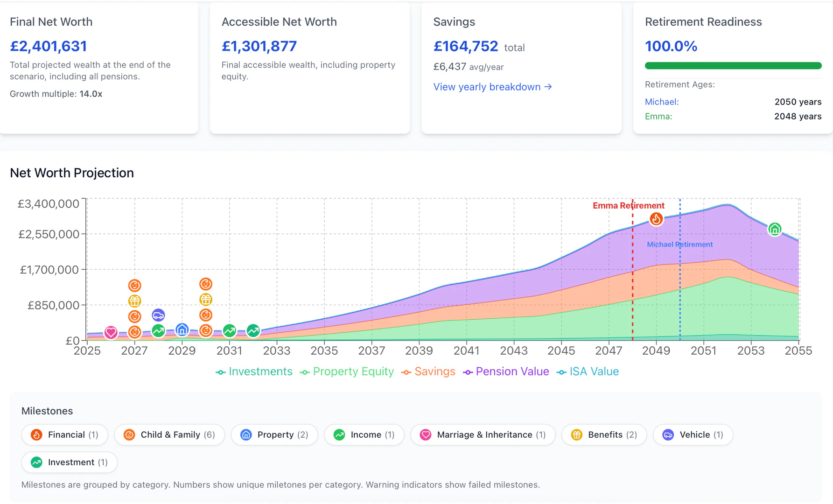The width and height of the screenshot is (833, 504).
Task: Click the green growth-arrow milestone near 2032
Action: (x=253, y=331)
